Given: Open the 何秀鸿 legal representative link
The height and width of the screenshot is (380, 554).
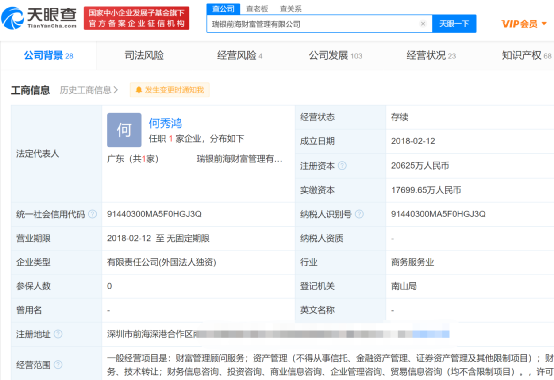Looking at the screenshot, I should coord(165,123).
